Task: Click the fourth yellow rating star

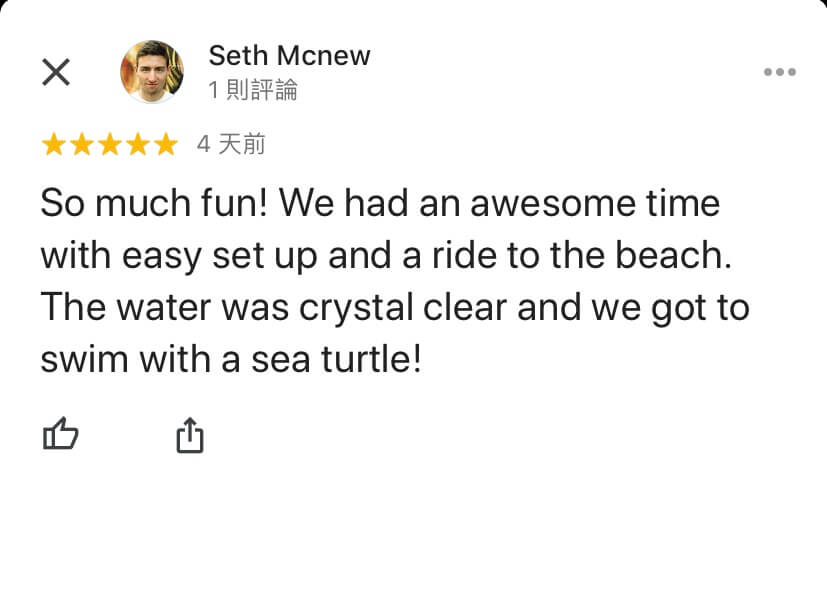Action: 138,144
